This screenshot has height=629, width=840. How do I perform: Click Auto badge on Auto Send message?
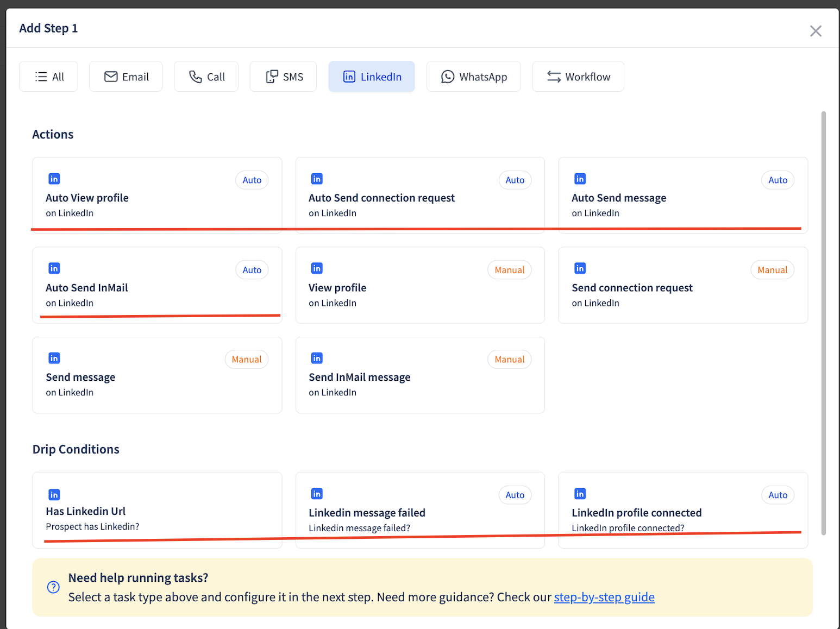click(x=778, y=180)
